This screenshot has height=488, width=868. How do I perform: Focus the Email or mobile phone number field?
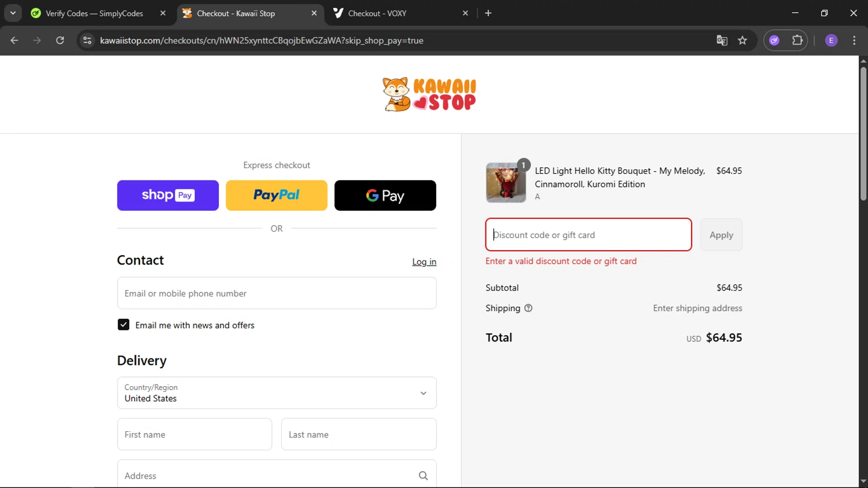(x=277, y=293)
